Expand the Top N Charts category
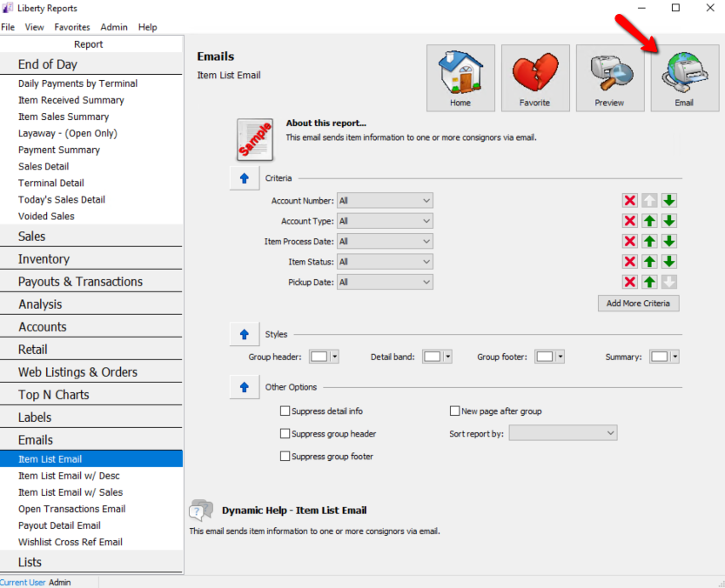The height and width of the screenshot is (588, 725). point(91,395)
